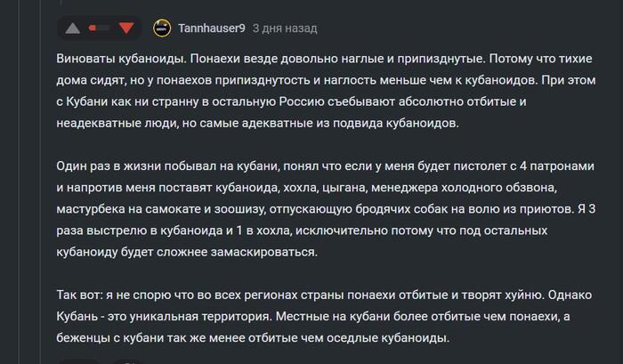Downvote the comment with the red arrow
Image resolution: width=623 pixels, height=364 pixels.
[x=126, y=28]
